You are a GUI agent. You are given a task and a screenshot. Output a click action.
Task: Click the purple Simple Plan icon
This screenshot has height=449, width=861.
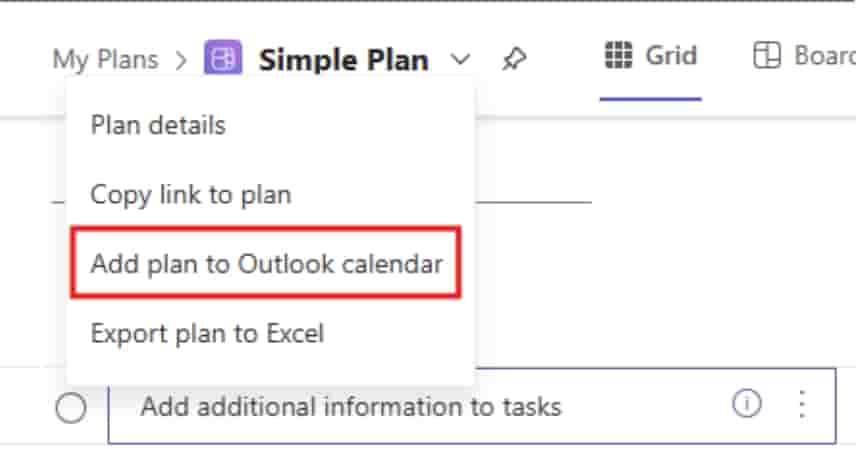222,59
